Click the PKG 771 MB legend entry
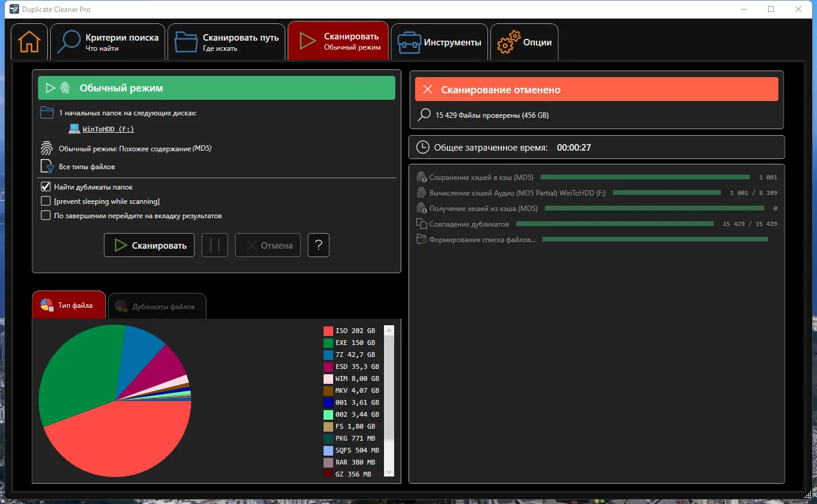This screenshot has width=817, height=504. 349,438
